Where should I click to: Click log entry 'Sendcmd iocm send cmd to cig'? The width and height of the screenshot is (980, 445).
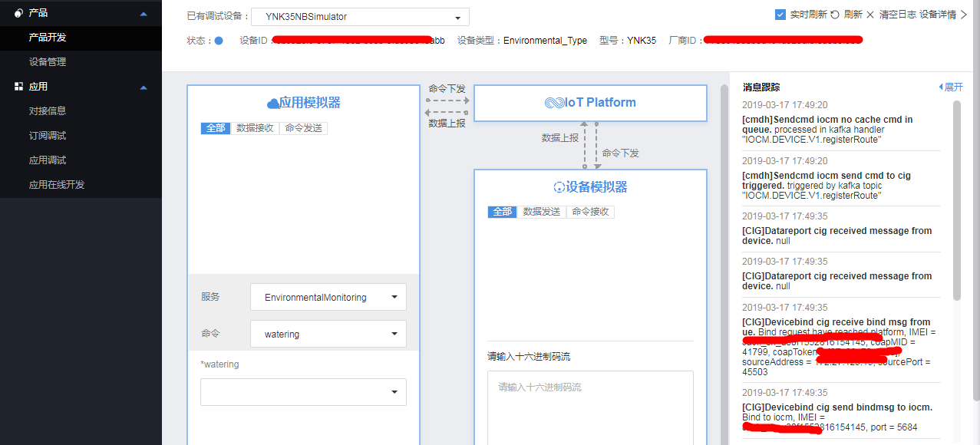click(841, 186)
